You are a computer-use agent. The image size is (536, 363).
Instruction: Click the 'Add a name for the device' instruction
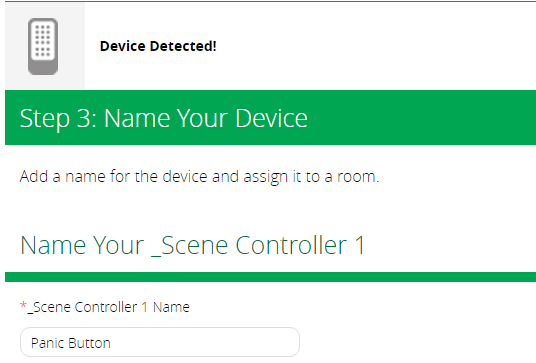tap(199, 177)
